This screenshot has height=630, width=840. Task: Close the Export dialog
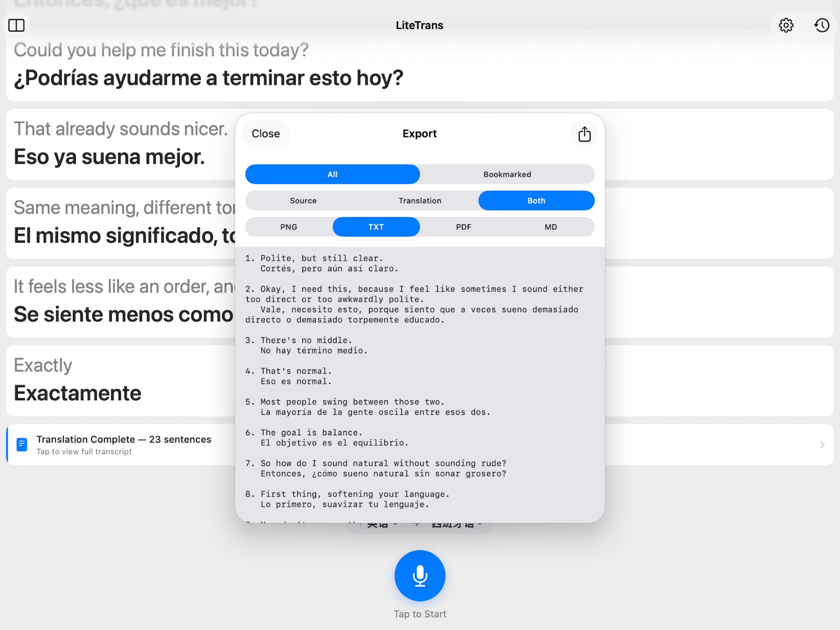coord(266,134)
